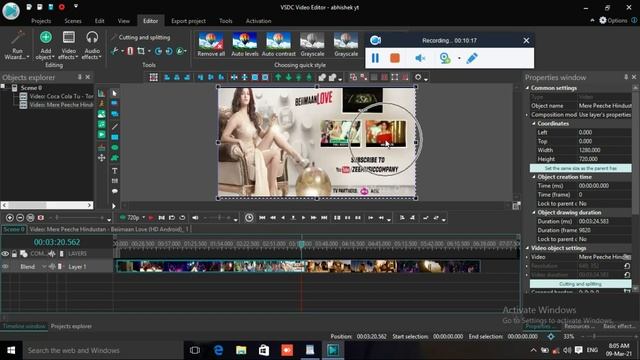
Task: Select the ellipse shape tool
Action: (x=115, y=147)
